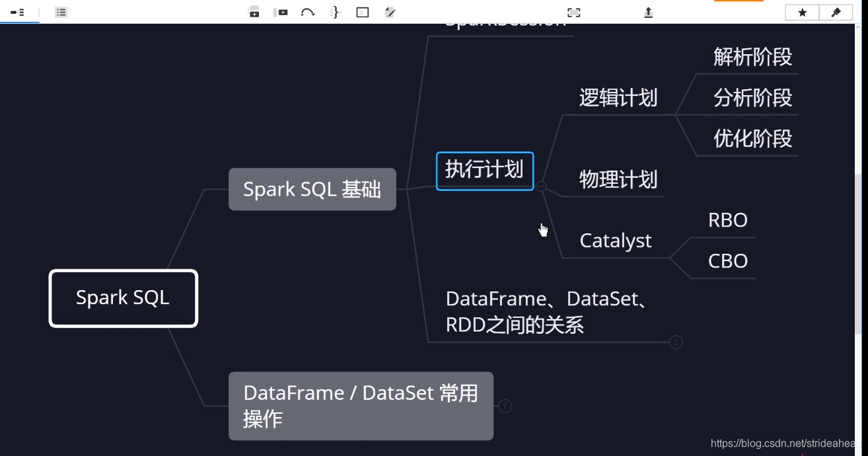Click the share export icon
The height and width of the screenshot is (456, 868).
[x=648, y=12]
